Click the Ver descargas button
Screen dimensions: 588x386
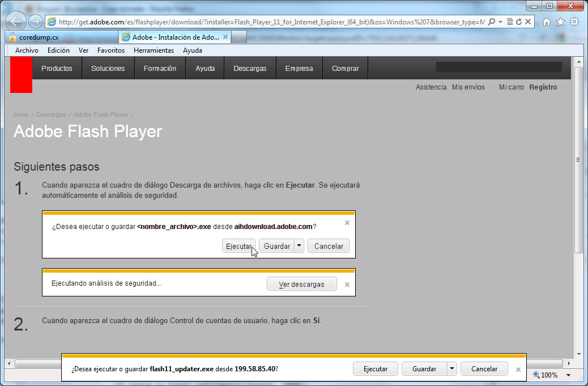(x=301, y=284)
